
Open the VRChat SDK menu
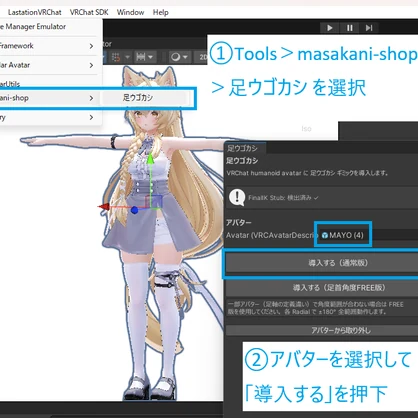pos(89,12)
